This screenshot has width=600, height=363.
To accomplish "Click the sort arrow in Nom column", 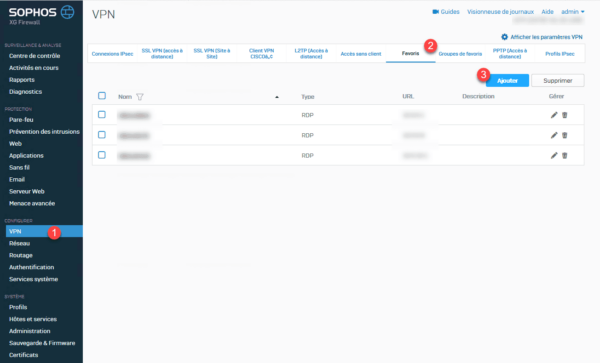I will pyautogui.click(x=277, y=97).
